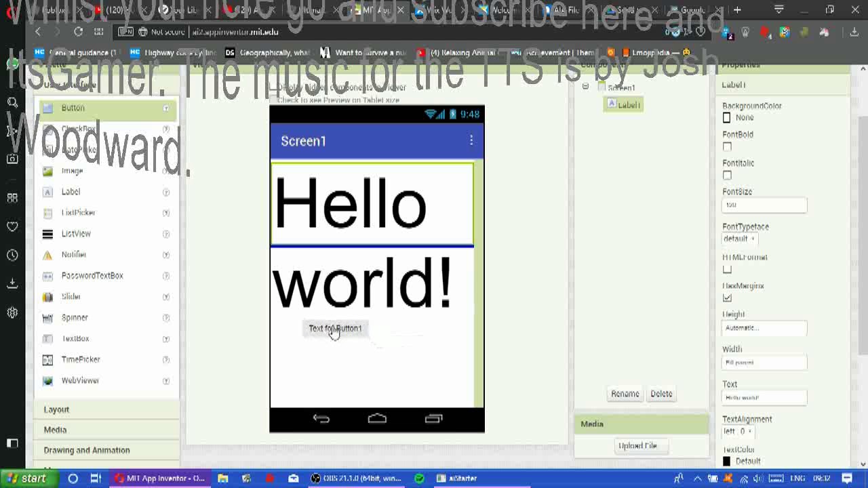Switch to the MIT App Inventor browser tab
The image size is (868, 488).
pos(377,10)
